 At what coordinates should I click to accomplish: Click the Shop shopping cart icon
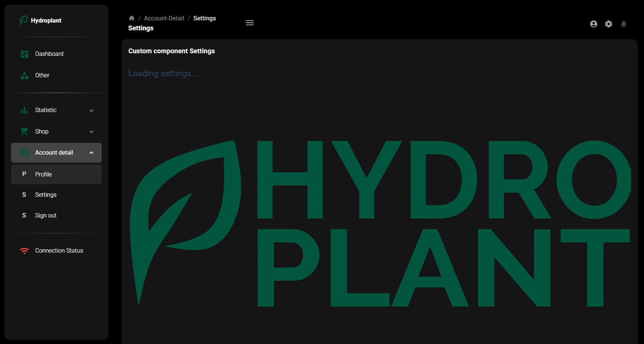(24, 131)
